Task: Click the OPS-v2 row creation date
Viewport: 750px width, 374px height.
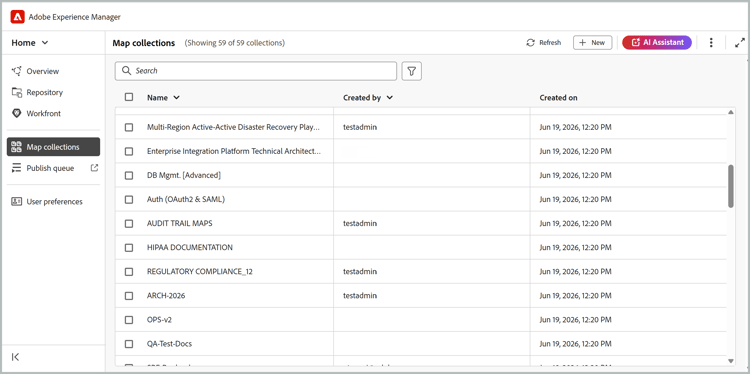Action: (575, 320)
